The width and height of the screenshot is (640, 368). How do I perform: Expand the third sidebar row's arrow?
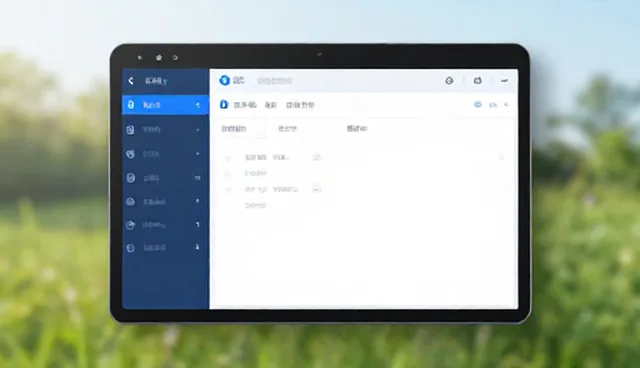pos(198,154)
